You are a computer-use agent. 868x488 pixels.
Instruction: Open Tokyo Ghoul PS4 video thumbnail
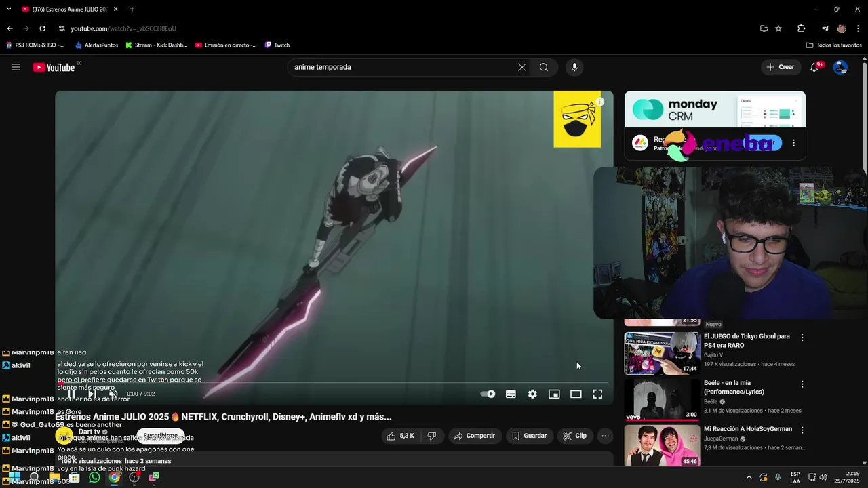tap(662, 353)
